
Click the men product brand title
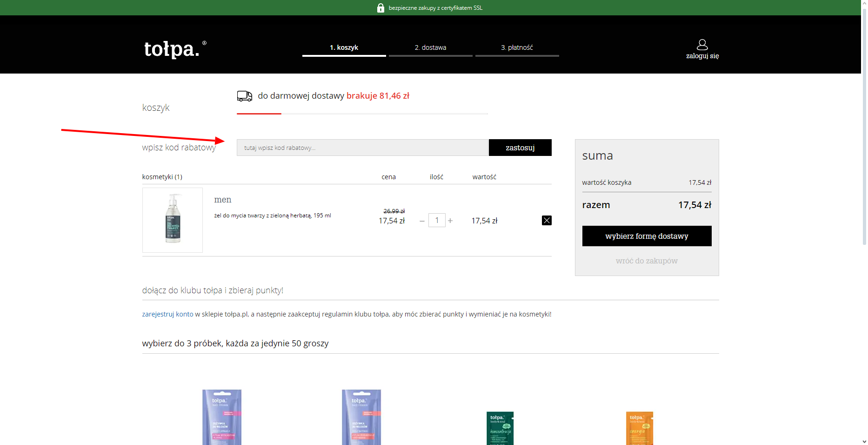point(223,200)
